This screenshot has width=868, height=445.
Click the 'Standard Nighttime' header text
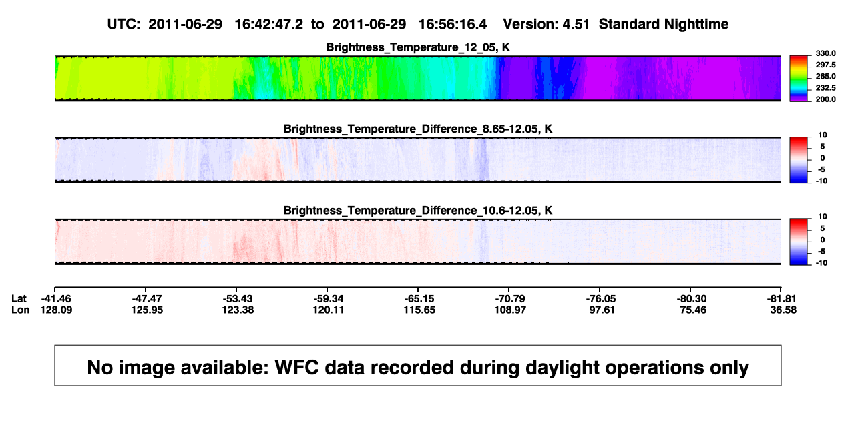click(x=664, y=25)
